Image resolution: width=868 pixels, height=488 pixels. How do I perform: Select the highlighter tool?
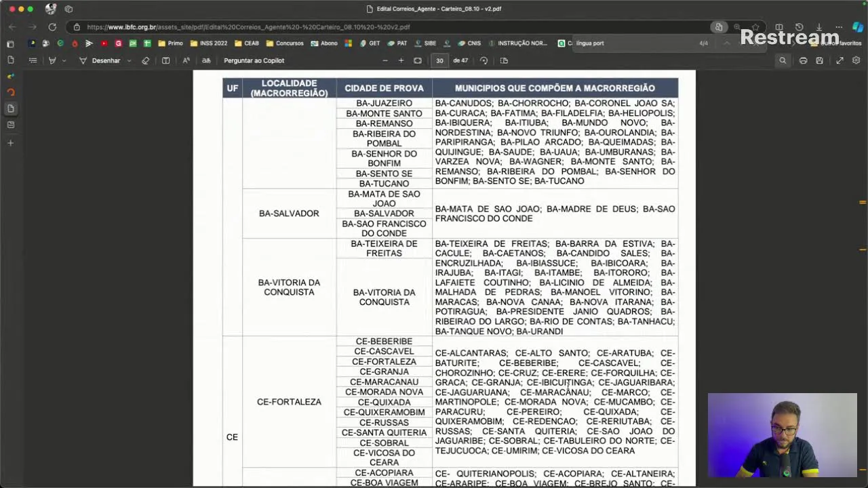(x=52, y=60)
